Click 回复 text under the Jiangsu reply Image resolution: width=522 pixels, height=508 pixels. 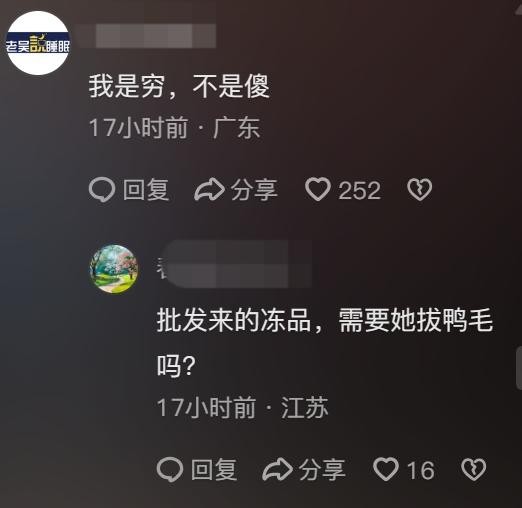(x=214, y=469)
